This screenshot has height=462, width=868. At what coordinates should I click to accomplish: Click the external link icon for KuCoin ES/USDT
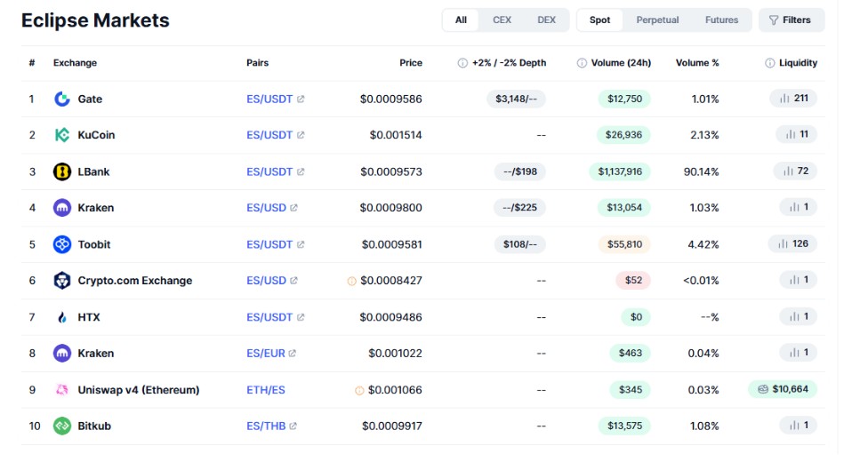[301, 135]
